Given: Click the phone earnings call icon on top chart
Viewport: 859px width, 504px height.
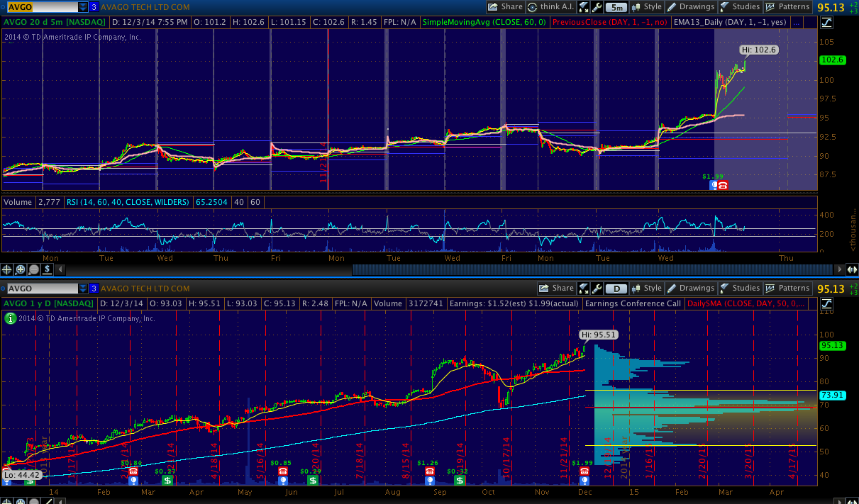Looking at the screenshot, I should tap(723, 186).
